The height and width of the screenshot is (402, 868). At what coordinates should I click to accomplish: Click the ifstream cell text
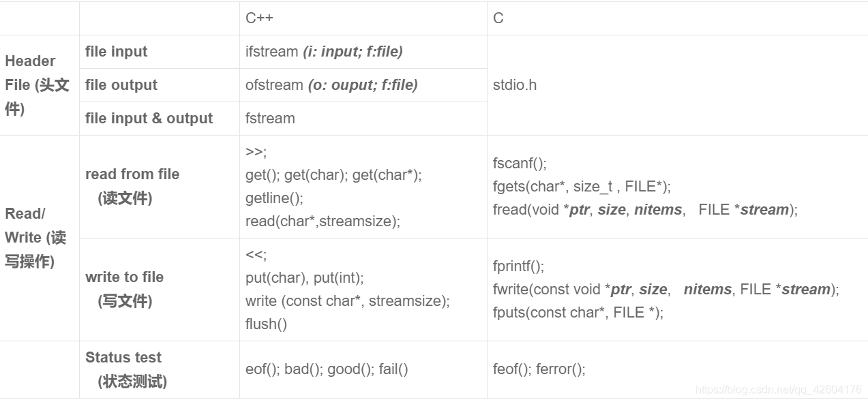324,52
